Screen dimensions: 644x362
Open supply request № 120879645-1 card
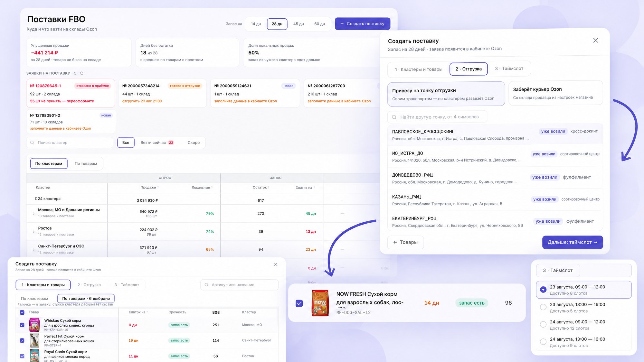(71, 93)
